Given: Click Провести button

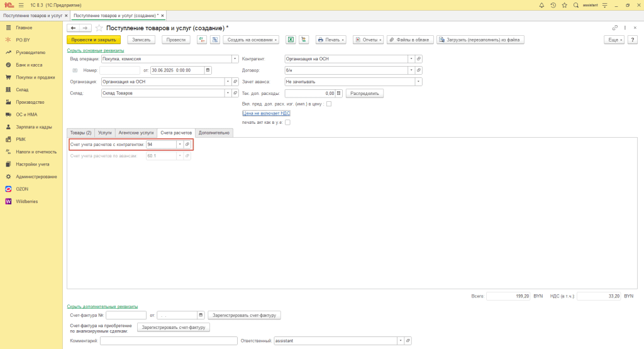Looking at the screenshot, I should 176,40.
